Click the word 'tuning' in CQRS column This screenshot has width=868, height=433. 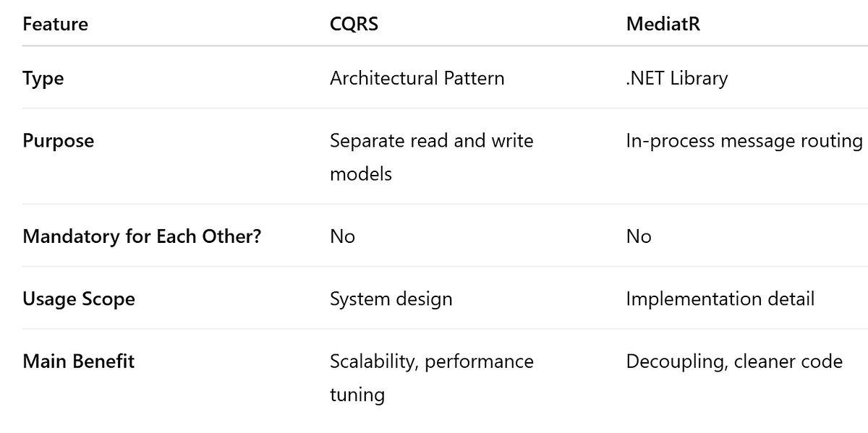(357, 395)
